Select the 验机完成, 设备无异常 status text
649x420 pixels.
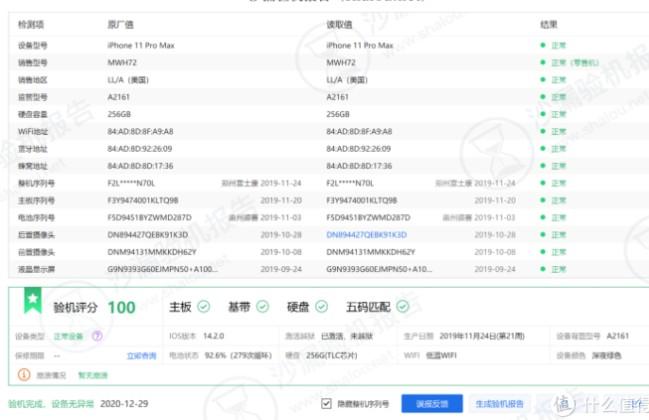[51, 404]
